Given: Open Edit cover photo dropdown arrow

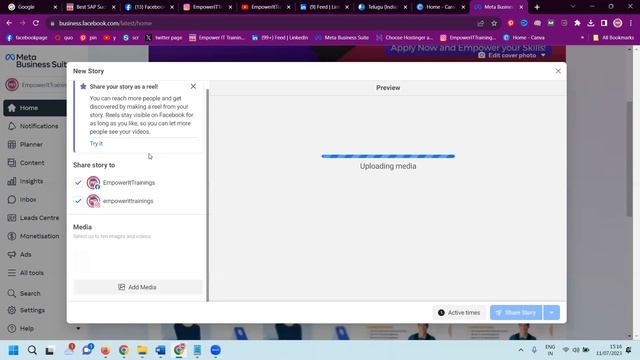Looking at the screenshot, I should [x=543, y=55].
